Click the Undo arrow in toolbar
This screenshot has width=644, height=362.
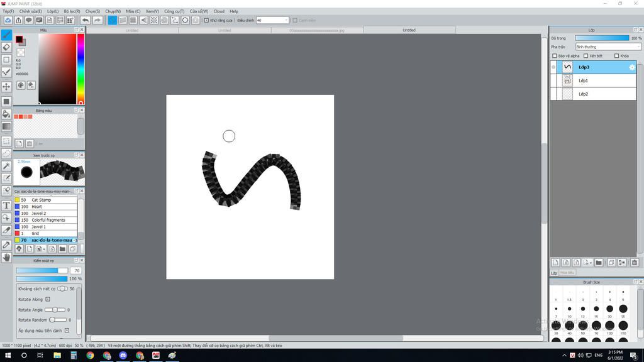pyautogui.click(x=86, y=20)
